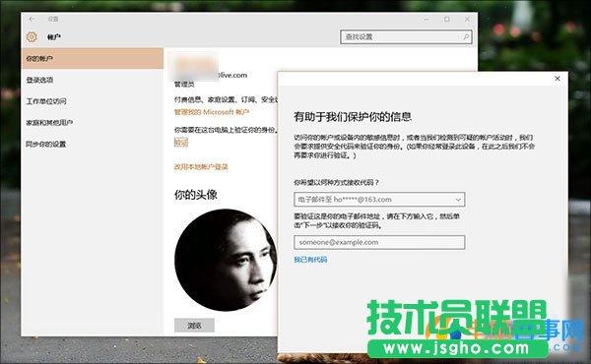Click the round profile picture

pyautogui.click(x=226, y=260)
